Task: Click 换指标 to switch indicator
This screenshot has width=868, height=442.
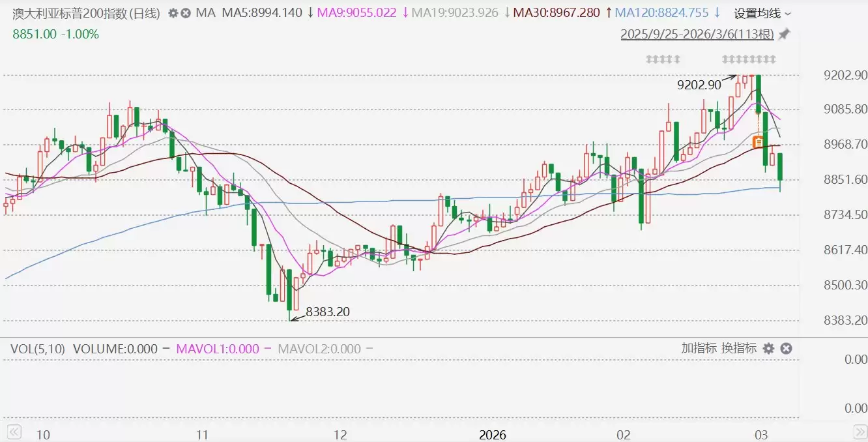Action: (738, 348)
